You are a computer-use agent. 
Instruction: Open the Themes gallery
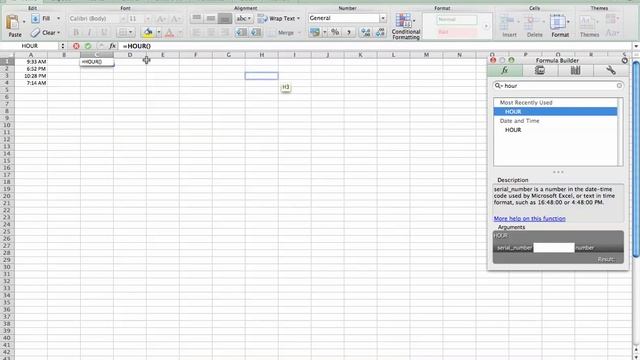589,25
